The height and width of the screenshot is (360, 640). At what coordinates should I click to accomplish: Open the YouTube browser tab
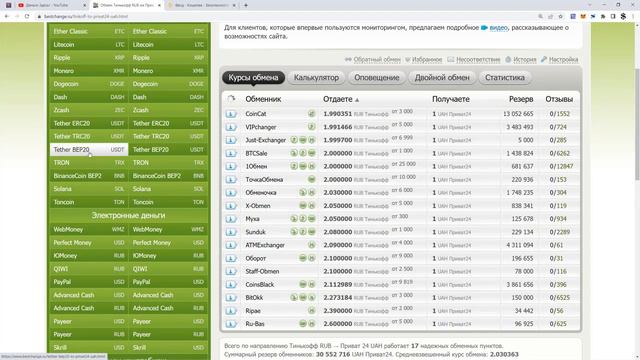pos(51,5)
